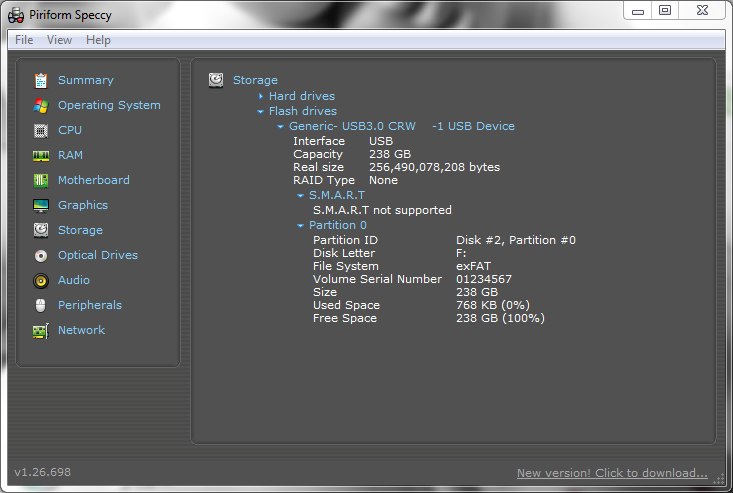
Task: Click the Audio speaker icon
Action: (x=41, y=280)
